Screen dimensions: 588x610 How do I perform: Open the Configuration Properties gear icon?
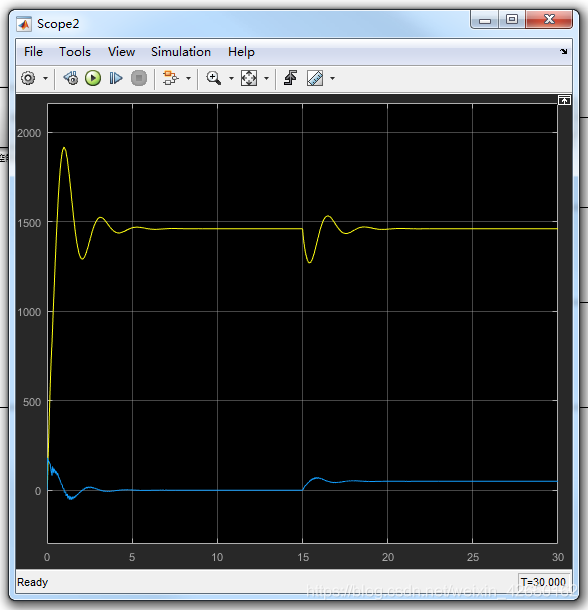28,78
